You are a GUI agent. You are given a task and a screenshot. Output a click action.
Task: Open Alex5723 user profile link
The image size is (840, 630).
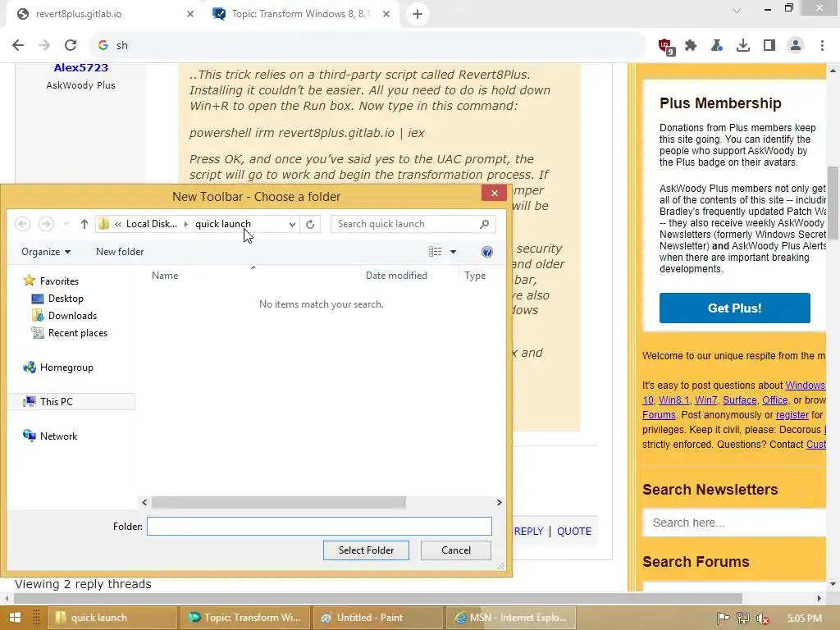(x=81, y=67)
